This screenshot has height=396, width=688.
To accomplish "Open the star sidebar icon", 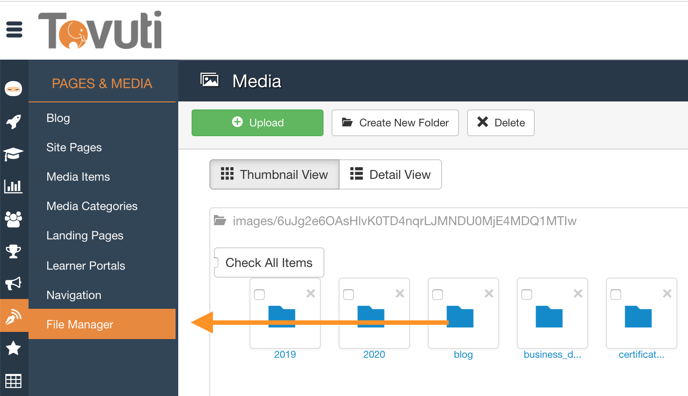I will (13, 348).
